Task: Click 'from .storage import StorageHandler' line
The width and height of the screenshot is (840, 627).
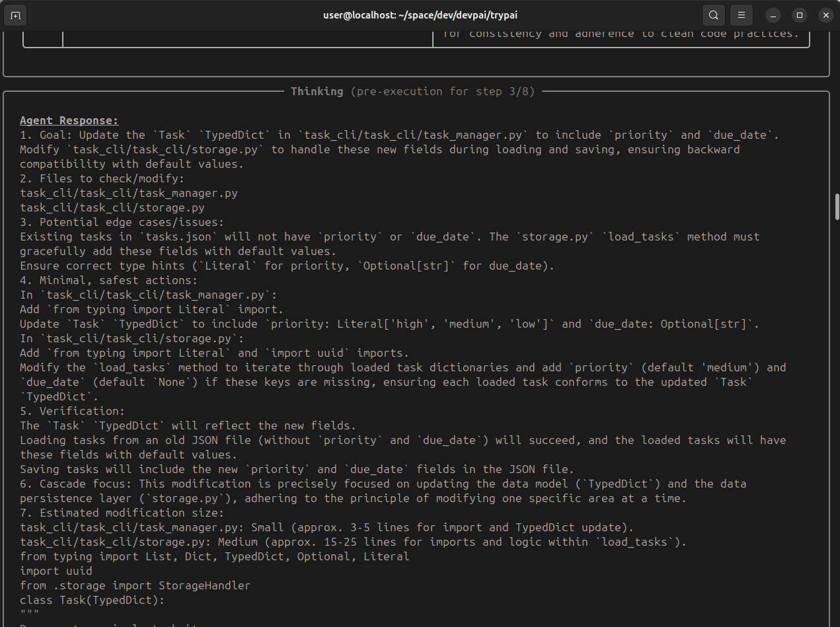Action: [x=135, y=585]
